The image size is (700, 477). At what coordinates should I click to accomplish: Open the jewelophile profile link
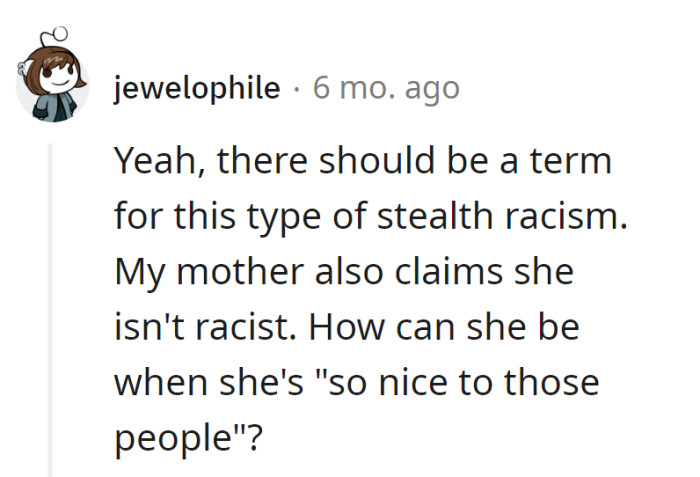point(197,88)
